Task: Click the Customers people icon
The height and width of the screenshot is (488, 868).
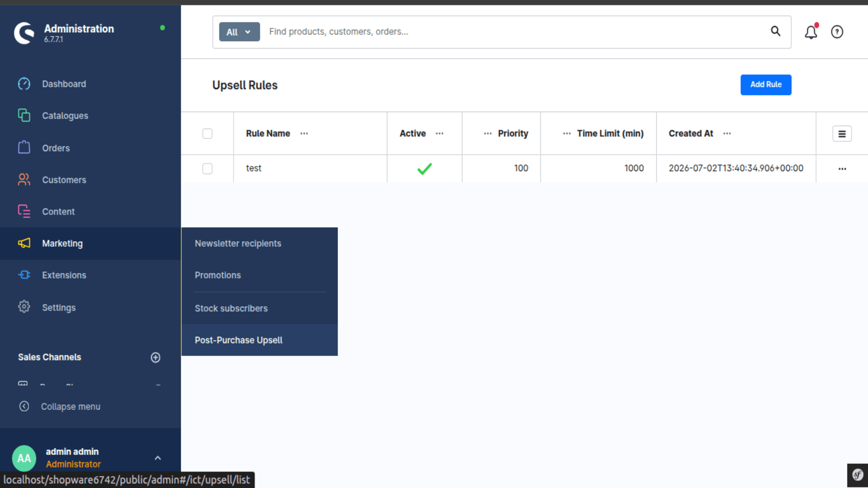Action: click(24, 179)
